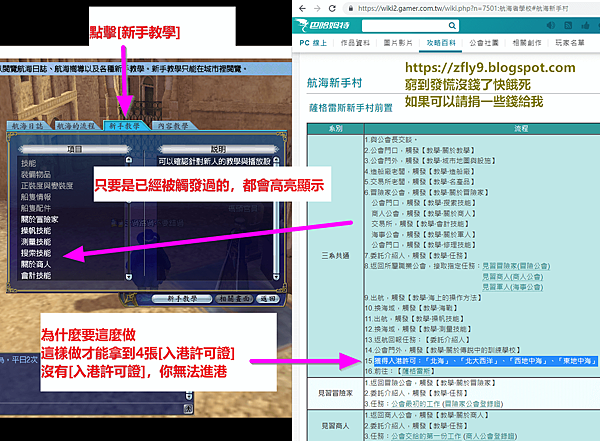Click item list scroll-down arrow
600x441 pixels.
129,276
